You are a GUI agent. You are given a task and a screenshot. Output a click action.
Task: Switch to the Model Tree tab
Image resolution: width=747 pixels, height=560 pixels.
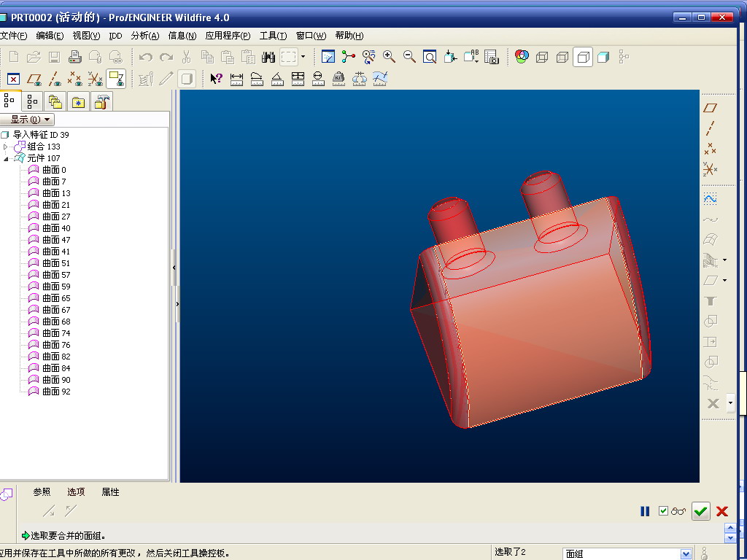pos(9,101)
